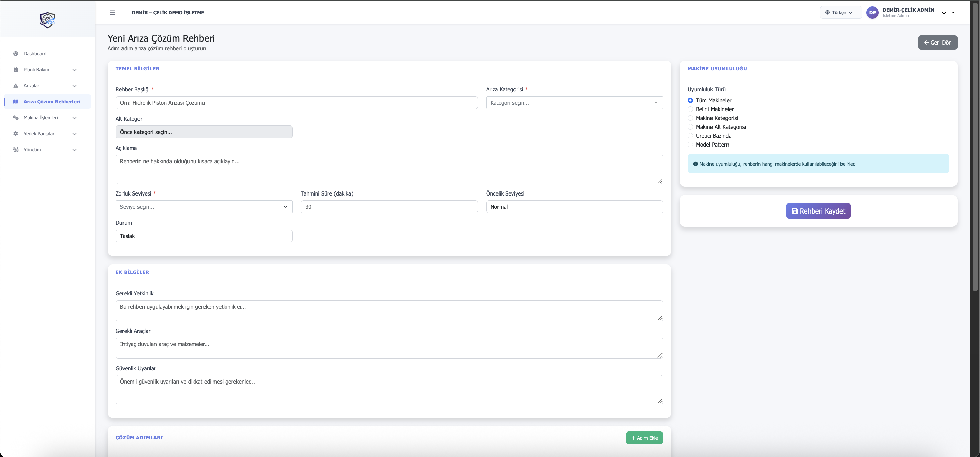980x457 pixels.
Task: Open the Arıza Kategorisi dropdown
Action: 574,103
